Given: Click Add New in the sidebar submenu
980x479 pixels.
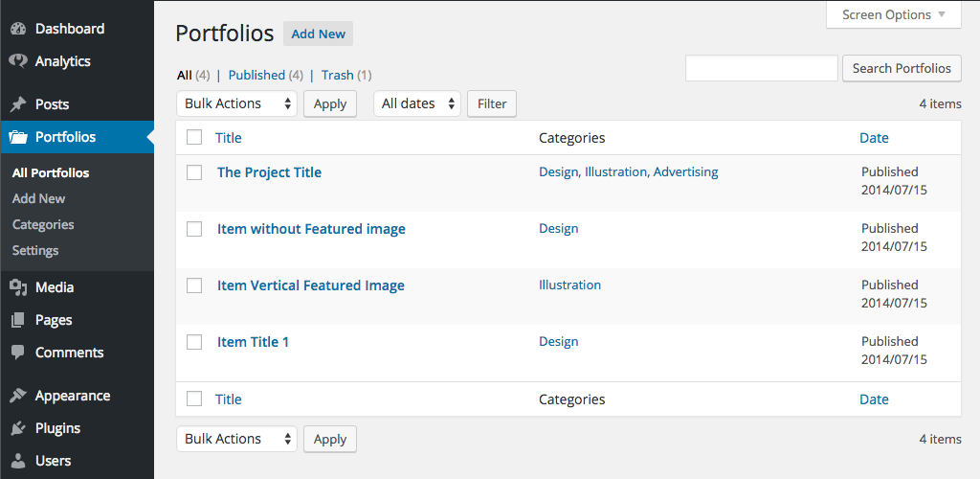Looking at the screenshot, I should tap(38, 199).
